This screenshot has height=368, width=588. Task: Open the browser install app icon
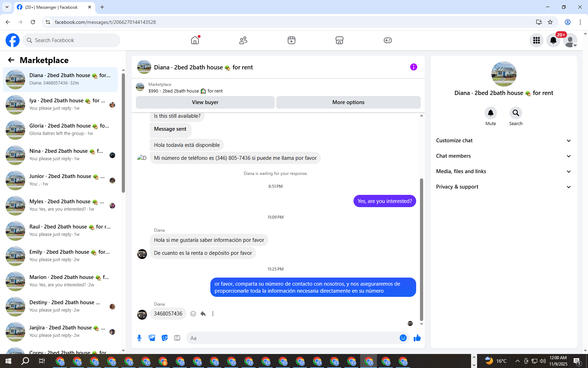click(539, 22)
